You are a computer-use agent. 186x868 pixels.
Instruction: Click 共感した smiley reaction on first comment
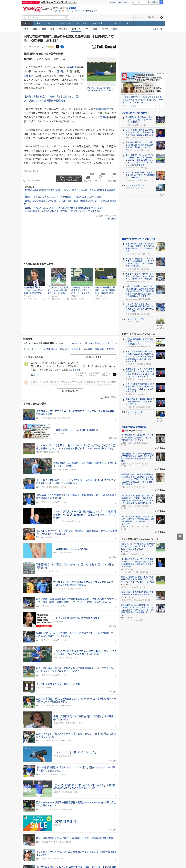[82, 374]
